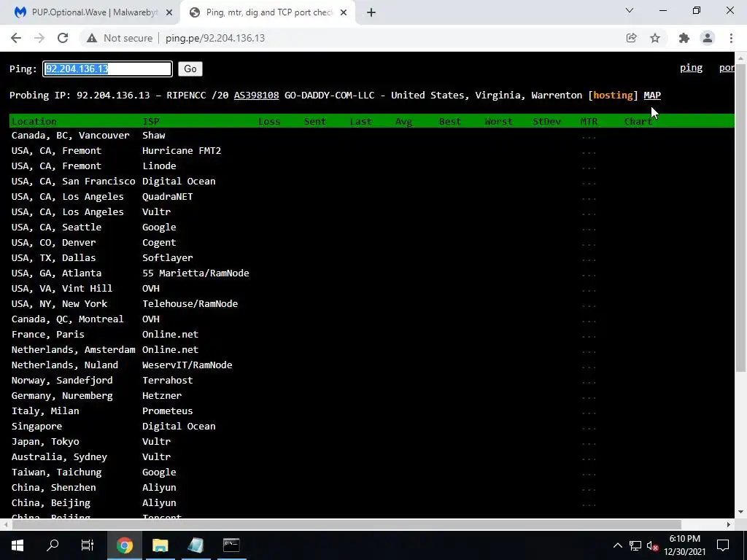This screenshot has height=560, width=747.
Task: Click the Ping IP input field
Action: coord(107,69)
